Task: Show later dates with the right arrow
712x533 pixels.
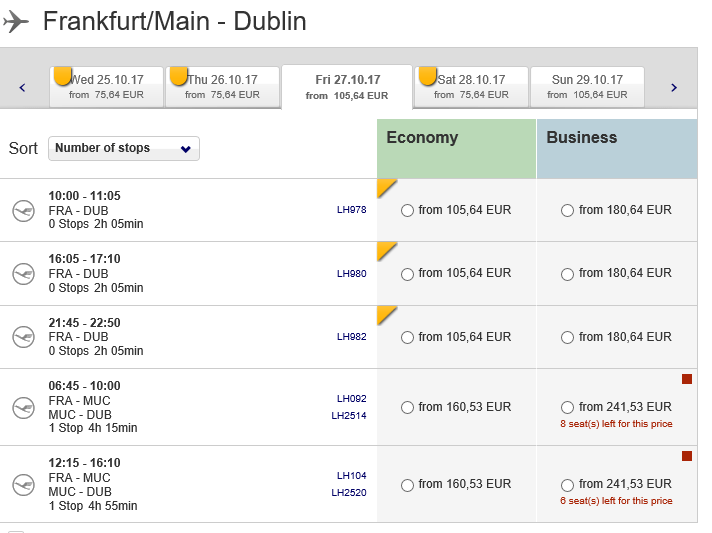Action: pos(674,88)
